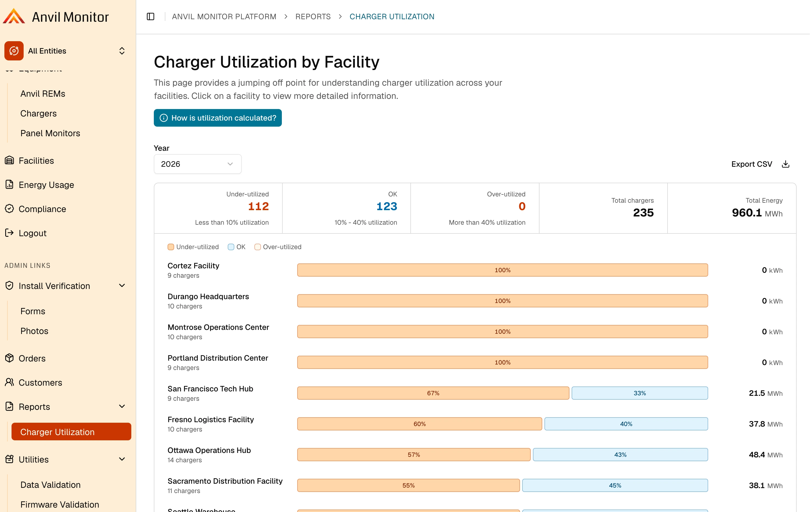Open the Year 2026 dropdown
812x512 pixels.
[198, 164]
